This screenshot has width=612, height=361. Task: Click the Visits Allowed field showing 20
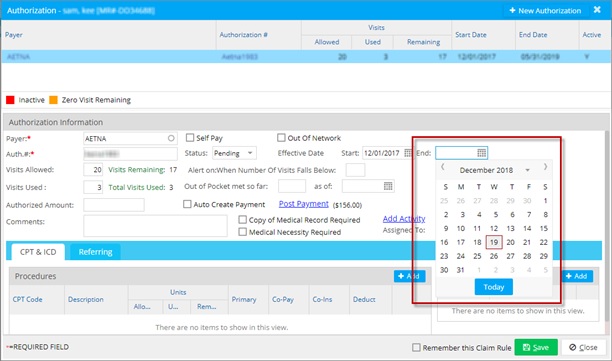point(93,170)
